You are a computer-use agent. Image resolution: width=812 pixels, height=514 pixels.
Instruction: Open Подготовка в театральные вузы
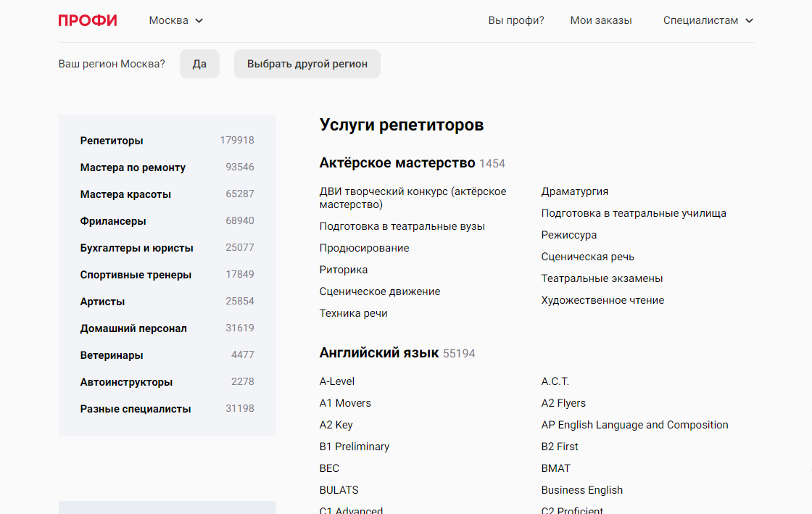[402, 226]
